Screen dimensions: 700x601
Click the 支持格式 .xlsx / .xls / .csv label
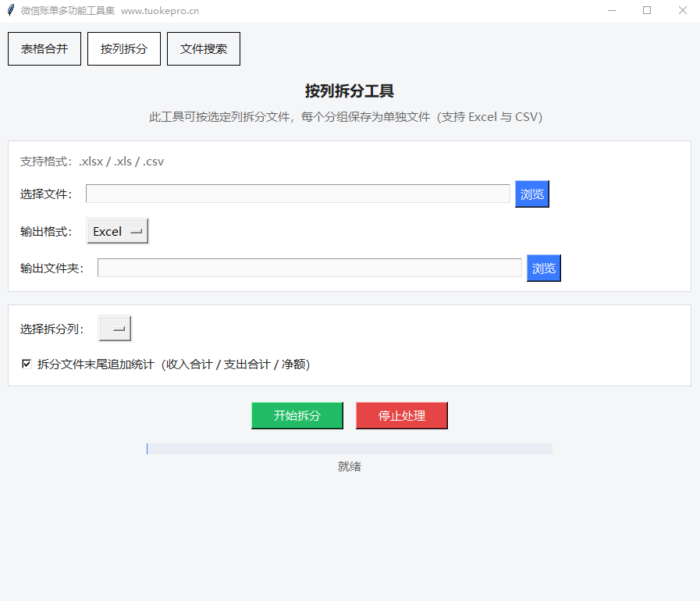click(x=92, y=162)
